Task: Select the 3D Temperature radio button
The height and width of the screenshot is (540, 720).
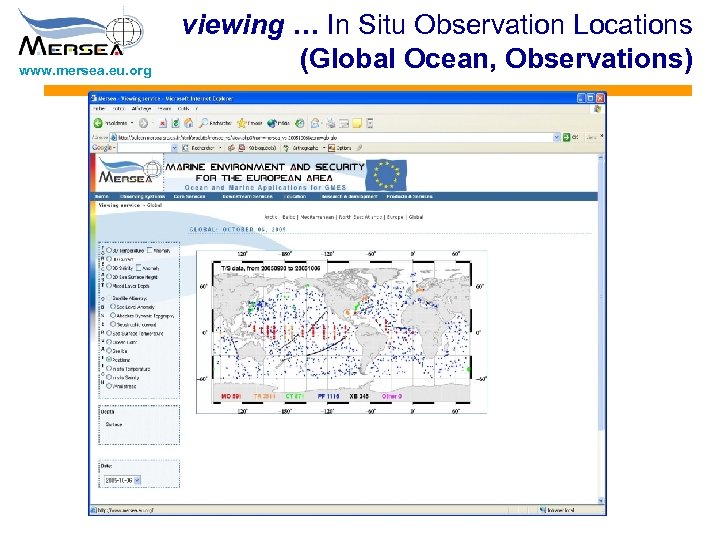Action: click(109, 250)
